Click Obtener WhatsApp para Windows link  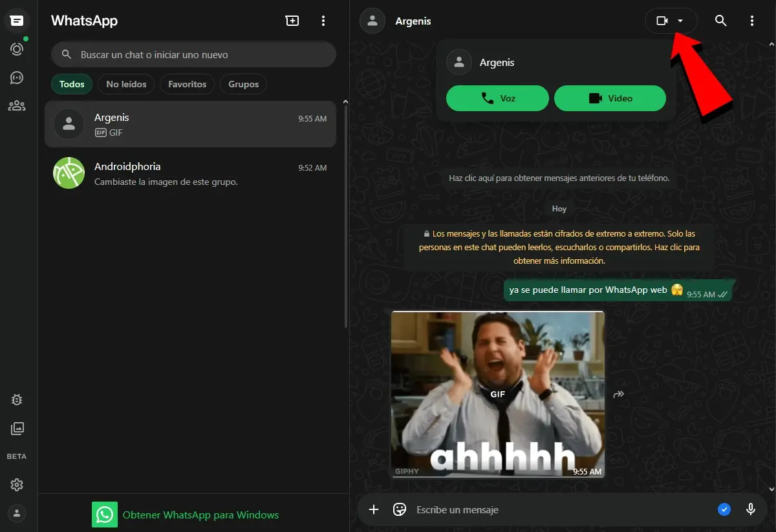pos(200,515)
